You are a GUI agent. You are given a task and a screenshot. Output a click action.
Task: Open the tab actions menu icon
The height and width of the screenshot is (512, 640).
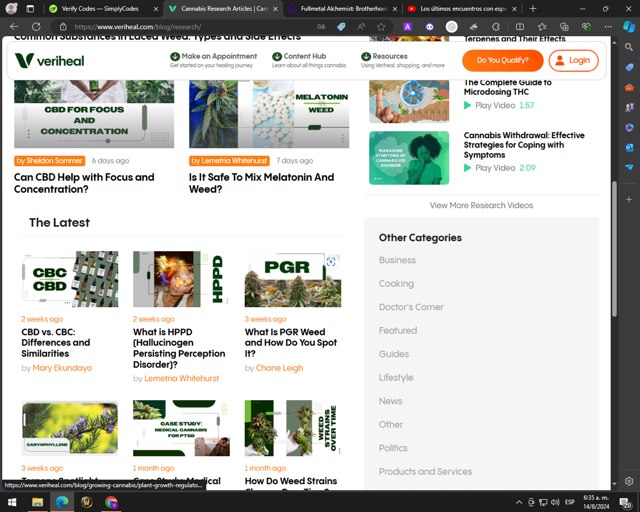(x=30, y=8)
